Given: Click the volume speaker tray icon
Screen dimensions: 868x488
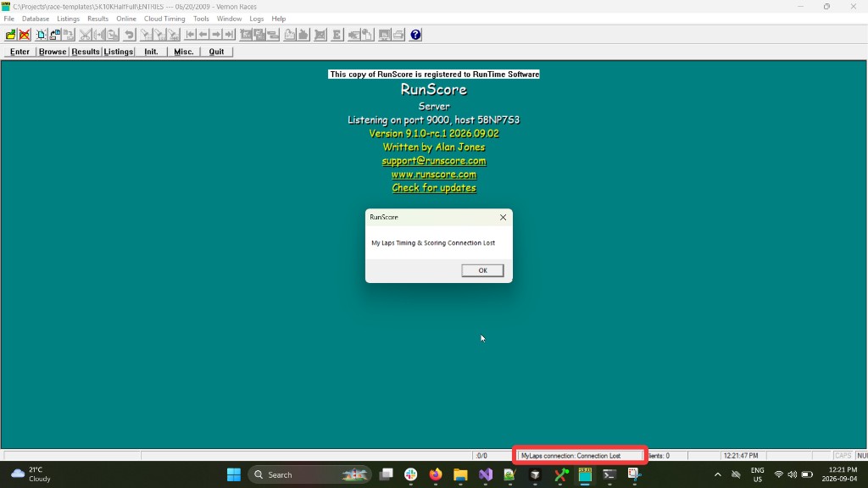Looking at the screenshot, I should pos(793,474).
